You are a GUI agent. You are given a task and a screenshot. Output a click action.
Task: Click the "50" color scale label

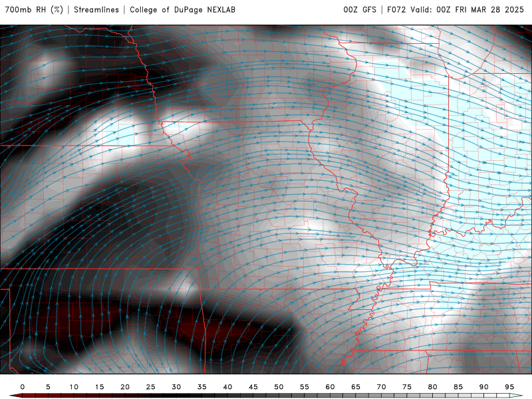click(x=279, y=387)
